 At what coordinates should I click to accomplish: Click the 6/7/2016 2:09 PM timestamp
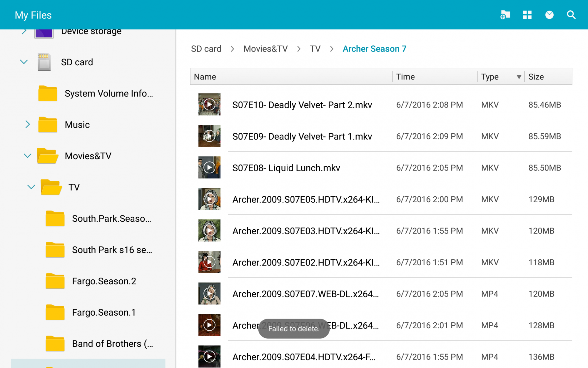point(429,136)
